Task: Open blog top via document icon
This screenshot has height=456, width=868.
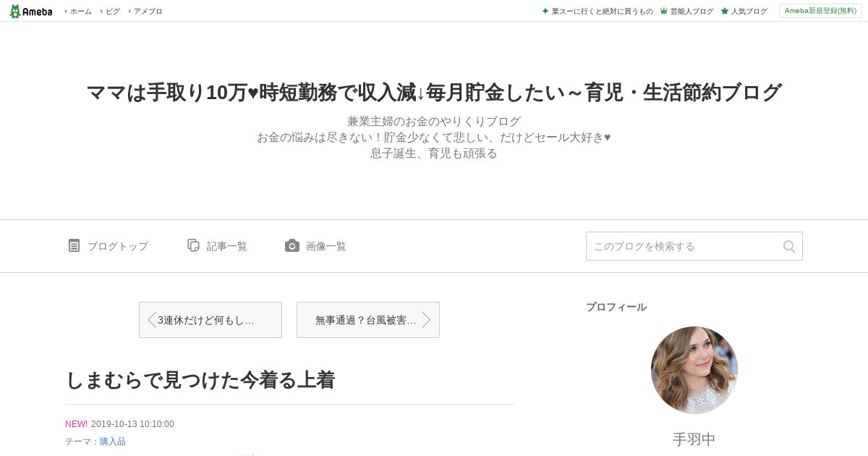Action: [74, 245]
